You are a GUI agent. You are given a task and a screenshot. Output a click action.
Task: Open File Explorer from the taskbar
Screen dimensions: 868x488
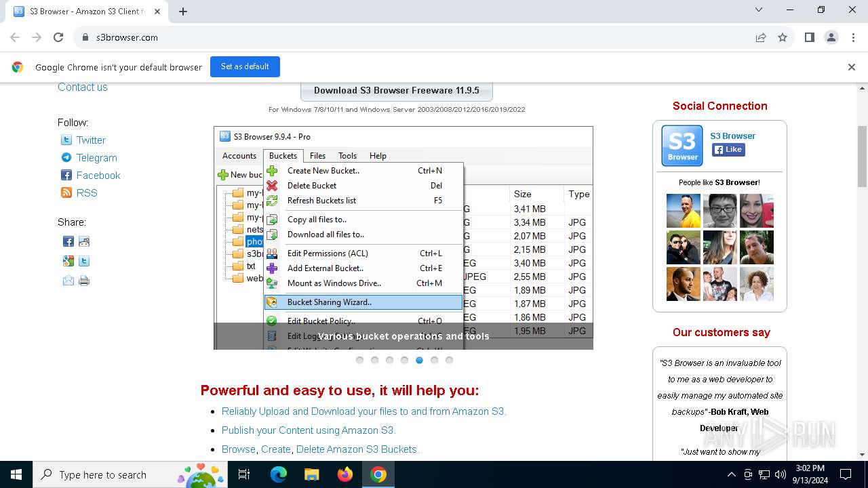pos(311,474)
